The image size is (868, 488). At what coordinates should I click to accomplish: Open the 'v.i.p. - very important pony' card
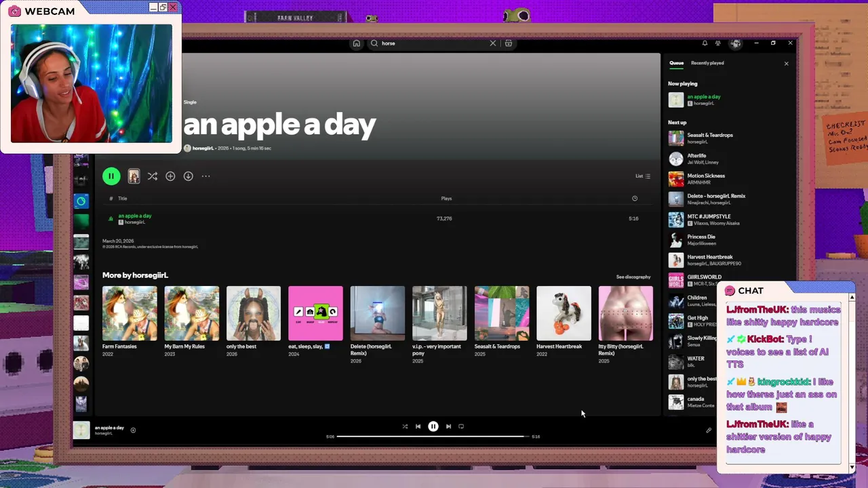[439, 324]
